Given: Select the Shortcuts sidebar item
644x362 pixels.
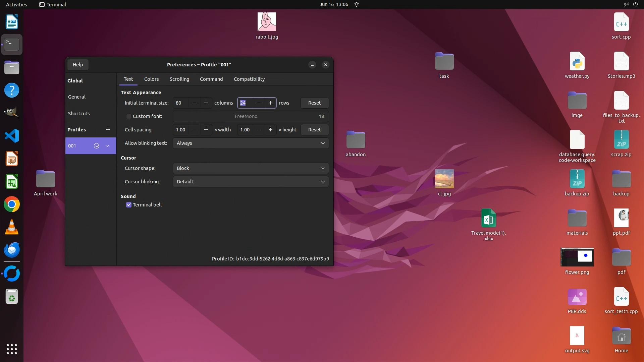Looking at the screenshot, I should click(79, 114).
